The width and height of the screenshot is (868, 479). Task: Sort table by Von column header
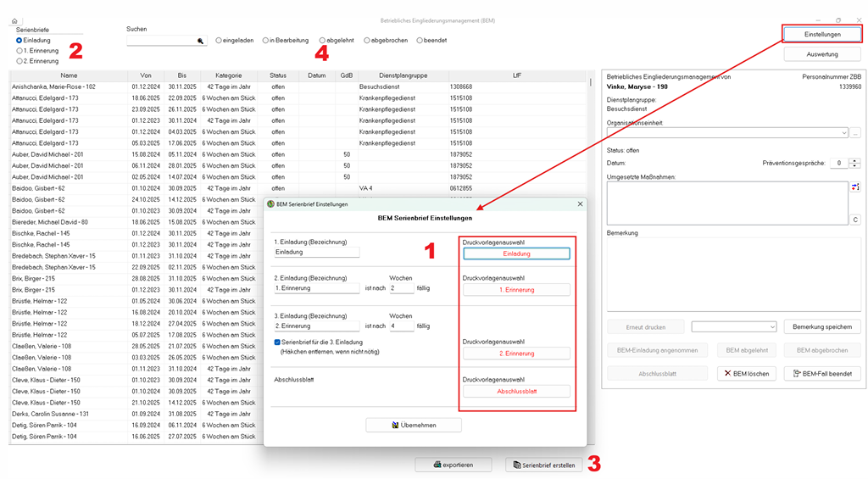146,75
